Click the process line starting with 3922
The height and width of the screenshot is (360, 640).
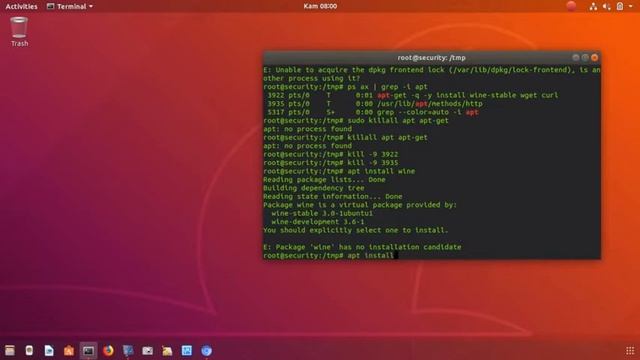coord(412,95)
